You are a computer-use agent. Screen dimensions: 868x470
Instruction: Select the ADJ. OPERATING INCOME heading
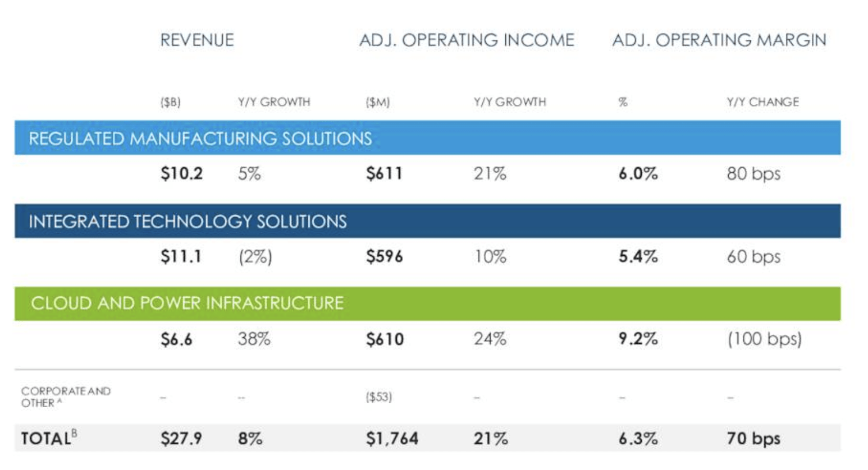[x=467, y=40]
